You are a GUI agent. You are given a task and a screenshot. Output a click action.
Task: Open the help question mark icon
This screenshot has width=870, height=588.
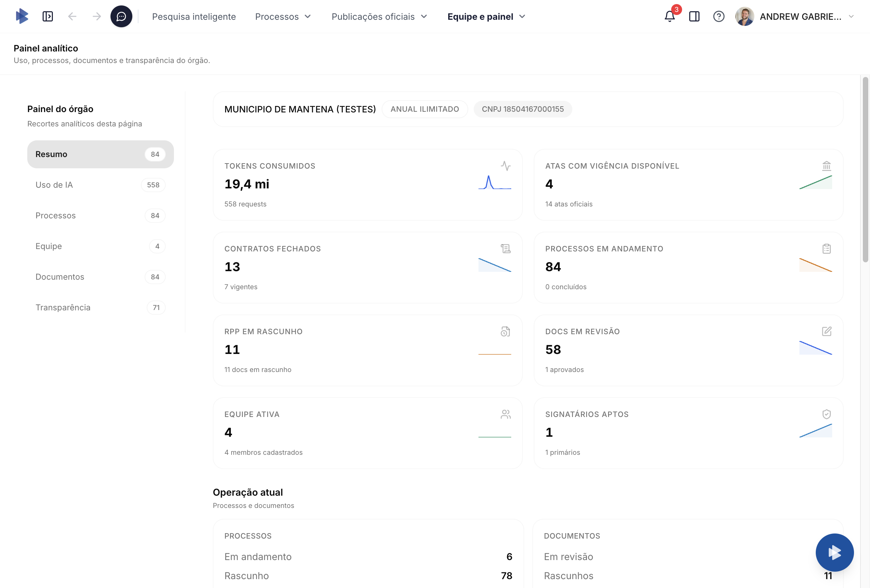tap(718, 16)
